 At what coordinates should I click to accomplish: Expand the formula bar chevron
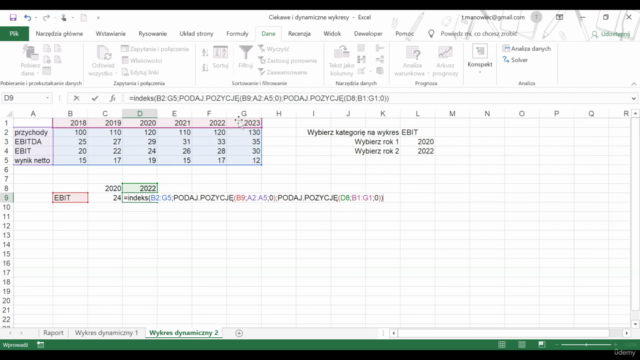point(633,98)
